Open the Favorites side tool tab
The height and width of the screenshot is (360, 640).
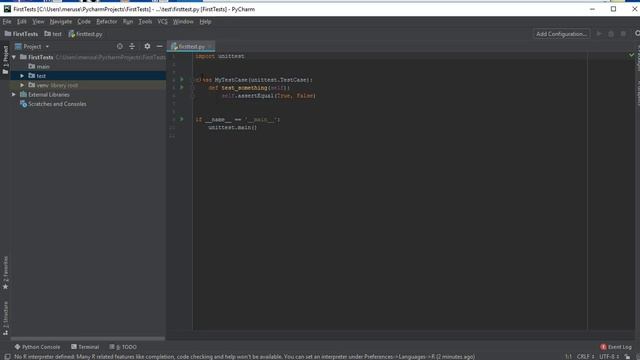(x=5, y=273)
